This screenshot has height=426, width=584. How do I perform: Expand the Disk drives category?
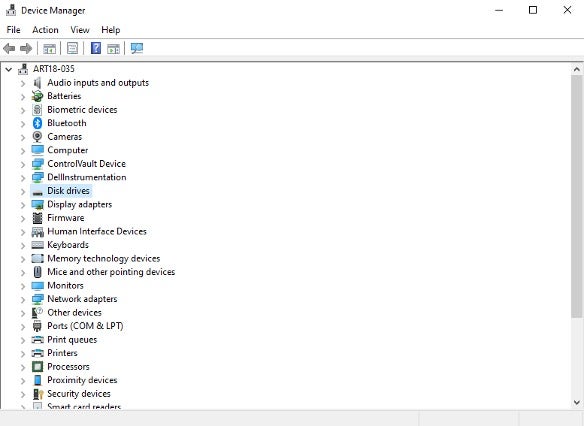click(23, 191)
